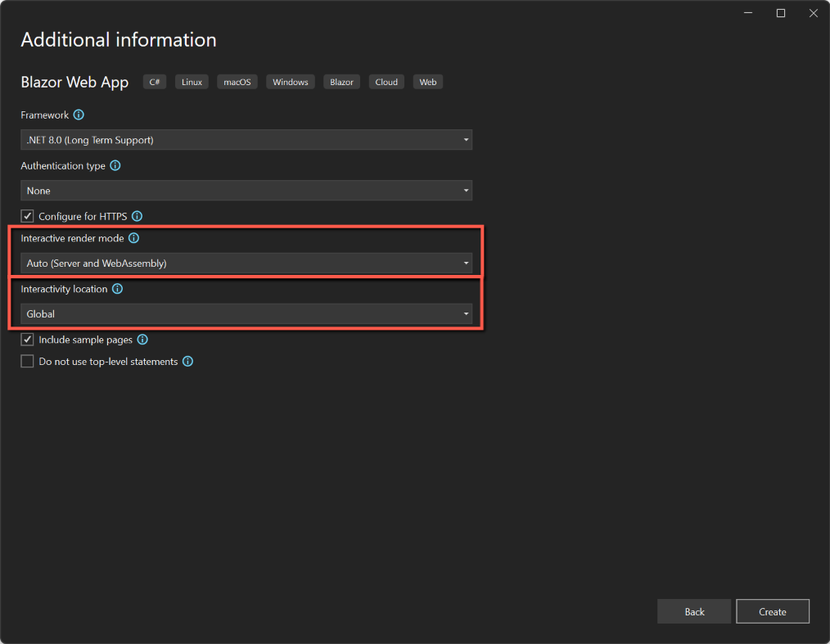Open the Interactivity location dropdown

(246, 313)
